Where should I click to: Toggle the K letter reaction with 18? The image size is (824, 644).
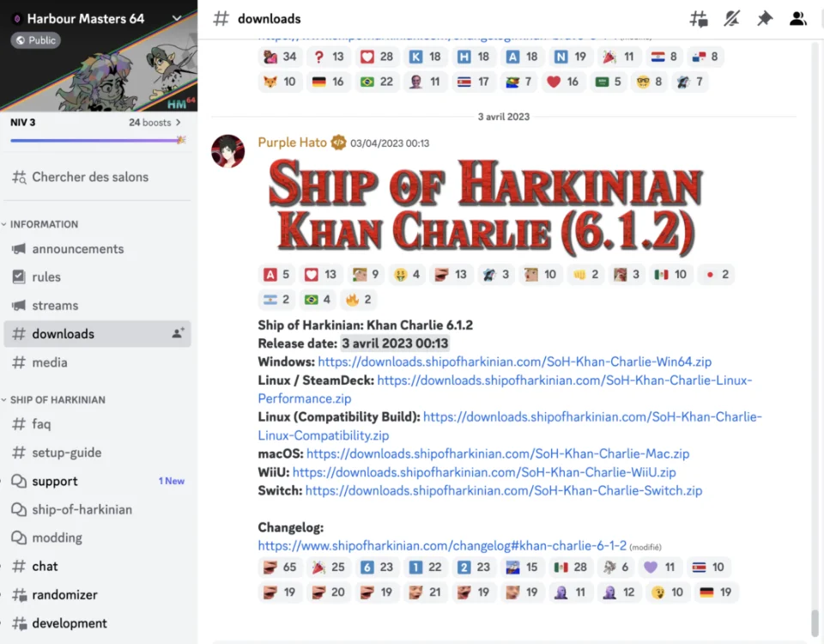coord(425,57)
